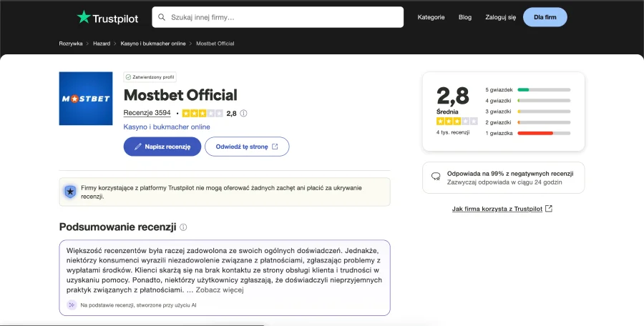Click external icon after 'Jak firma korzysta z Trustpilot'

[549, 209]
